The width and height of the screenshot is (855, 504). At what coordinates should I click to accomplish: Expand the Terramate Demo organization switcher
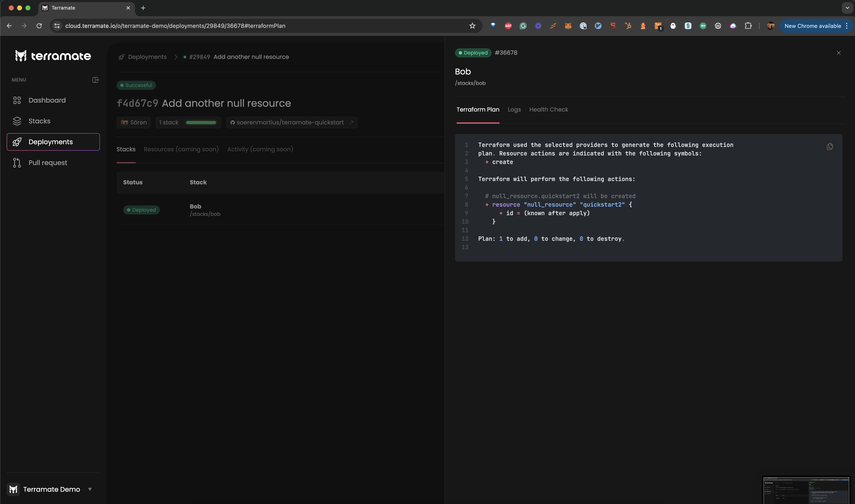pos(90,489)
